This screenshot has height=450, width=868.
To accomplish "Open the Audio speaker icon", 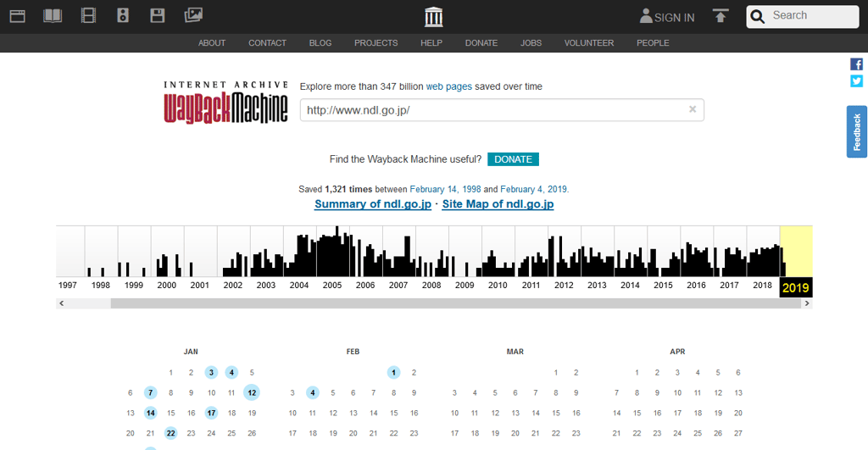I will tap(122, 15).
